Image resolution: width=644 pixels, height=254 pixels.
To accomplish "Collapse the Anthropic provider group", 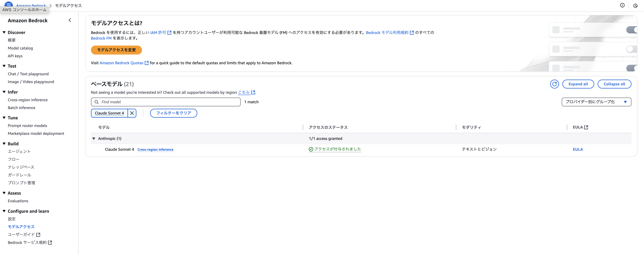I will [x=94, y=139].
